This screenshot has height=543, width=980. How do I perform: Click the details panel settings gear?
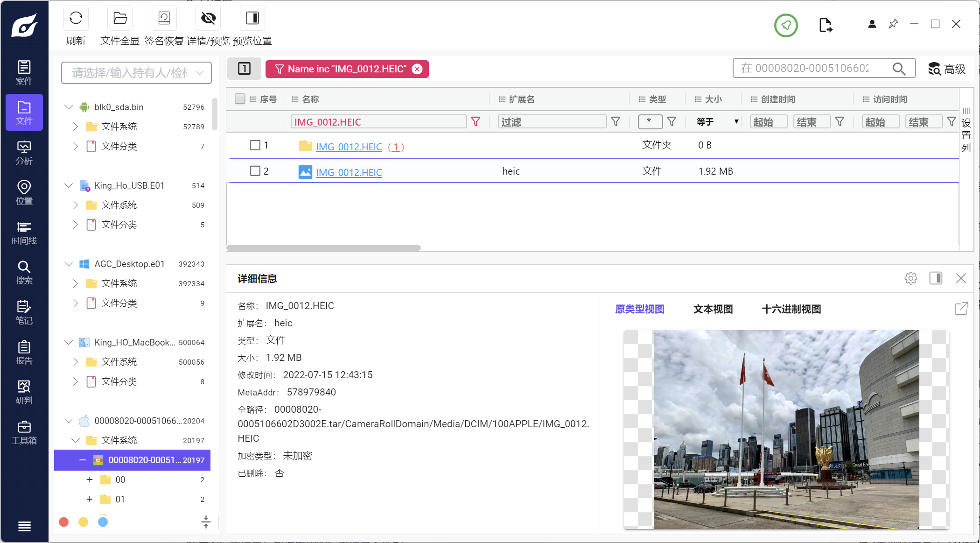point(910,278)
